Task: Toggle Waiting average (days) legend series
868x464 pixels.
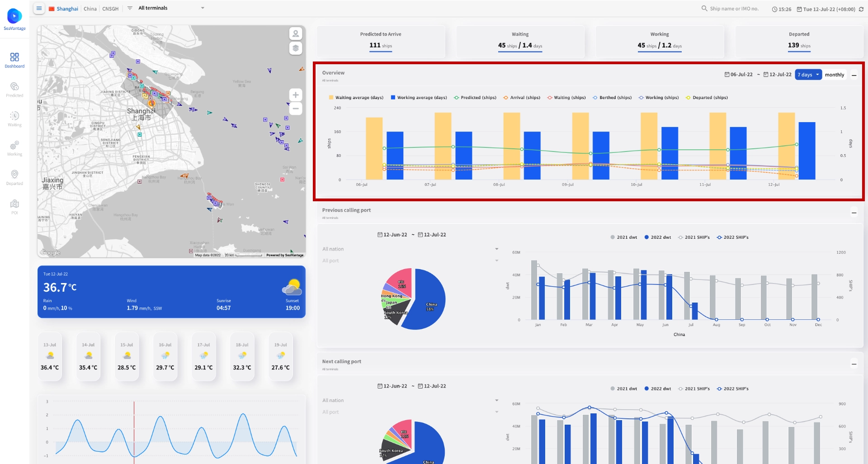Action: tap(356, 97)
